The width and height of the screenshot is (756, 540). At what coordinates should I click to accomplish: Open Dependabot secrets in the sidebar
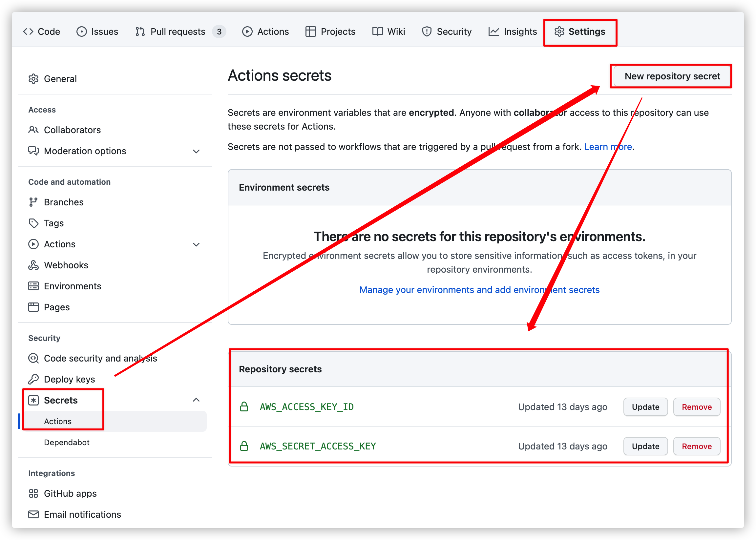pos(67,442)
